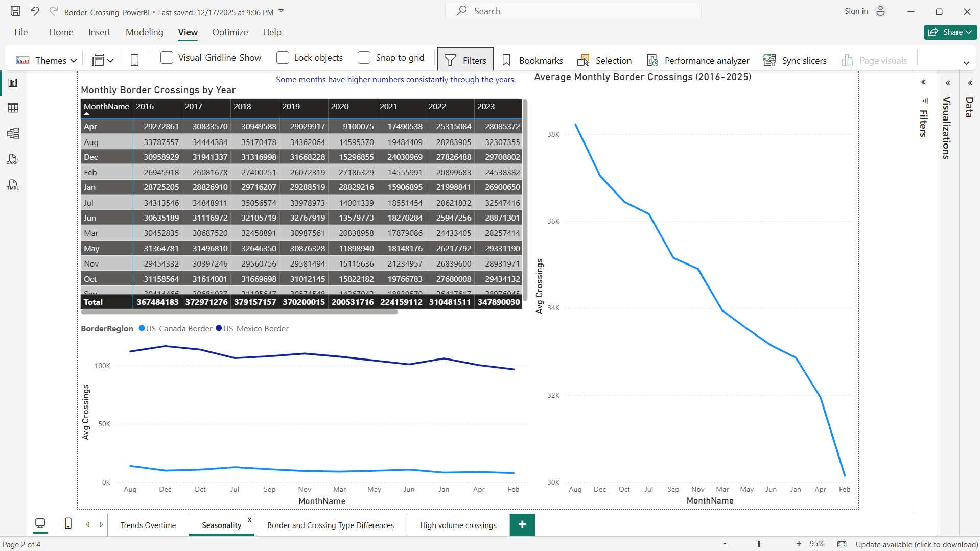The width and height of the screenshot is (980, 551).
Task: Open the DAX query view
Action: click(13, 159)
